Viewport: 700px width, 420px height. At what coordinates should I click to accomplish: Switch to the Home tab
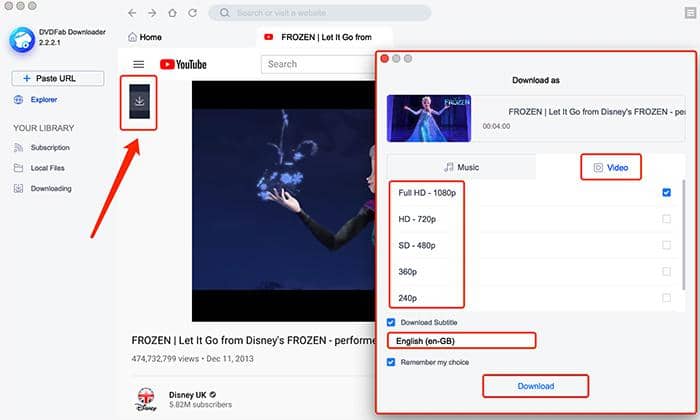(145, 37)
